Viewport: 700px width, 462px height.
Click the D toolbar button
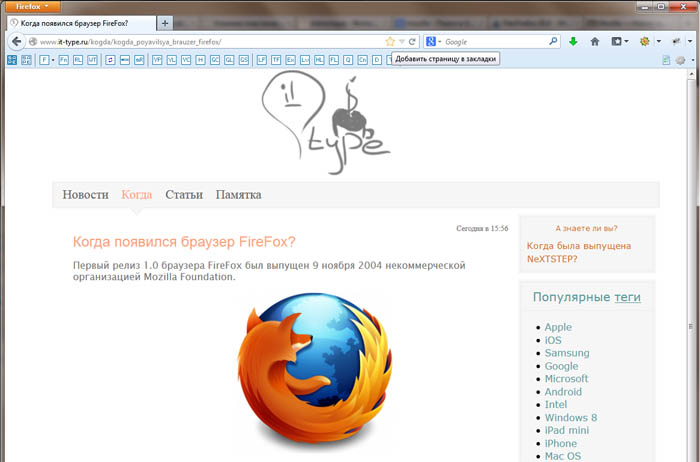point(377,60)
